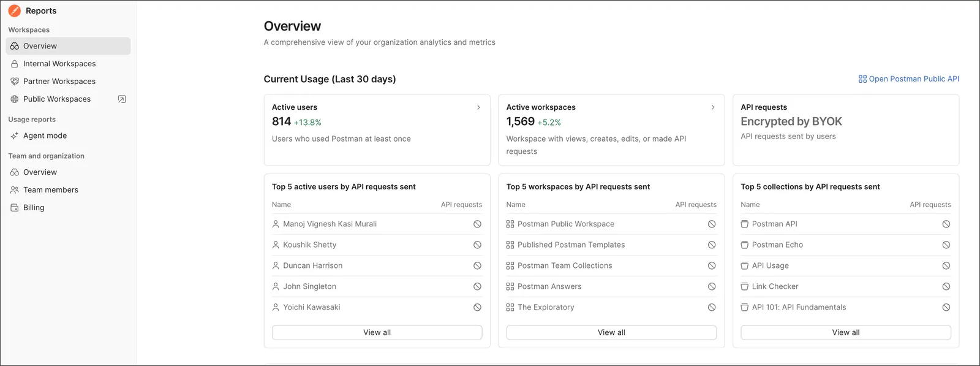Open Internal Workspaces in sidebar
This screenshot has height=366, width=980.
click(68, 64)
